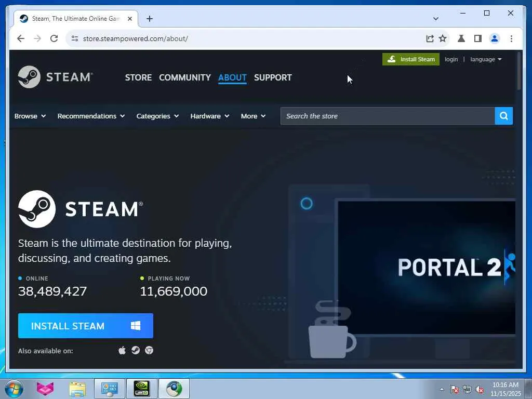Open the login link
Viewport: 532px width, 399px height.
click(451, 59)
